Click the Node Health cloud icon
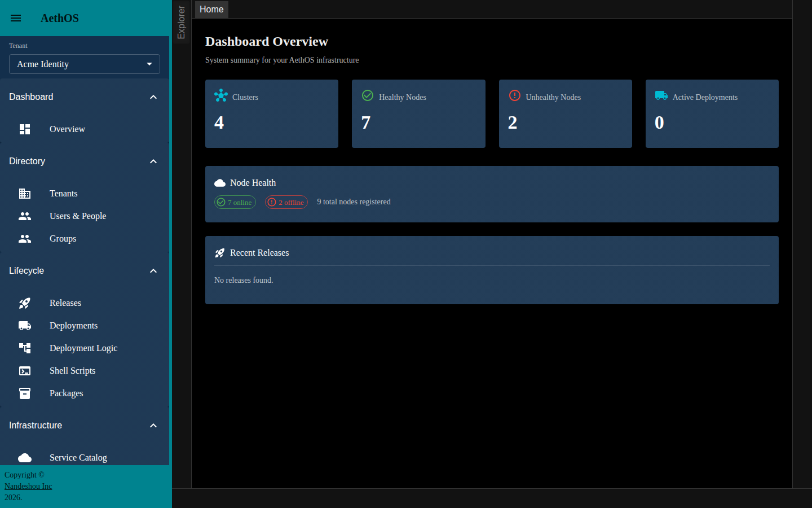Image resolution: width=812 pixels, height=508 pixels. click(x=220, y=183)
